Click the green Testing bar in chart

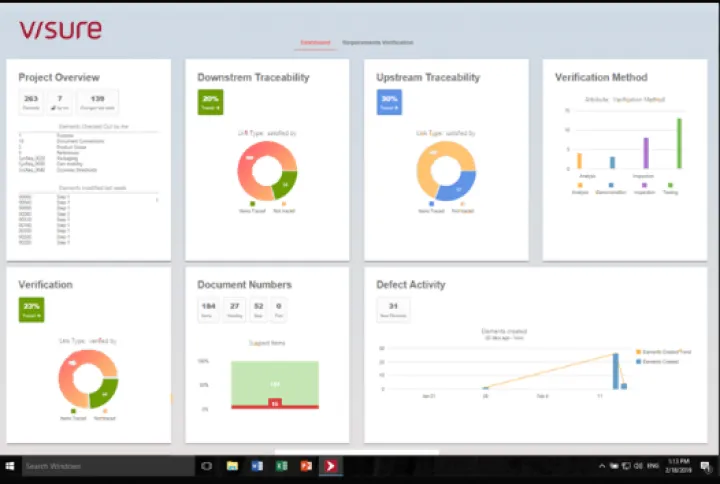(679, 143)
